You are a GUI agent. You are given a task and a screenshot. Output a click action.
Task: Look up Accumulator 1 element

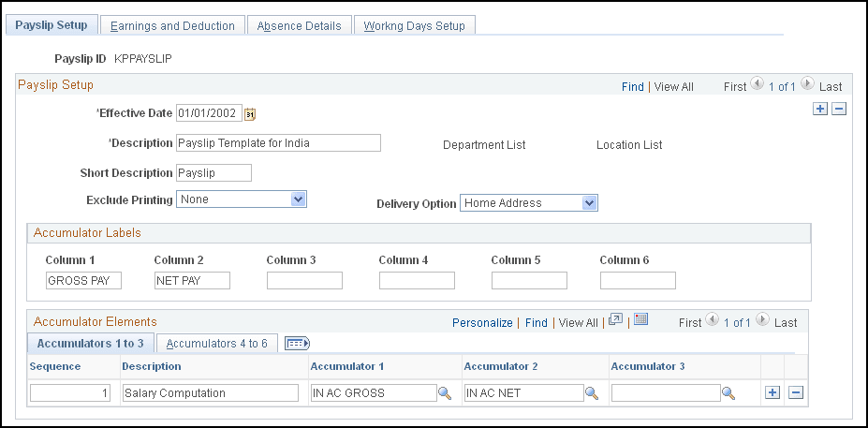click(445, 393)
